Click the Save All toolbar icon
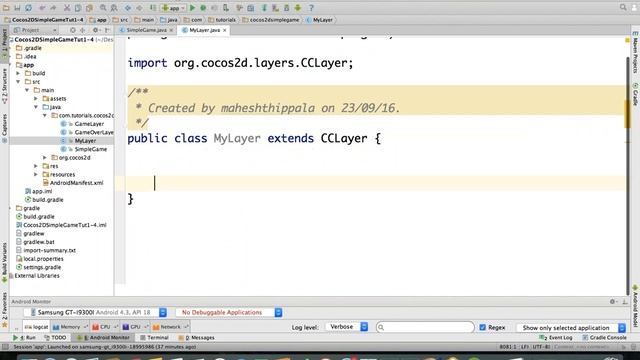Image resolution: width=640 pixels, height=360 pixels. 17,8
